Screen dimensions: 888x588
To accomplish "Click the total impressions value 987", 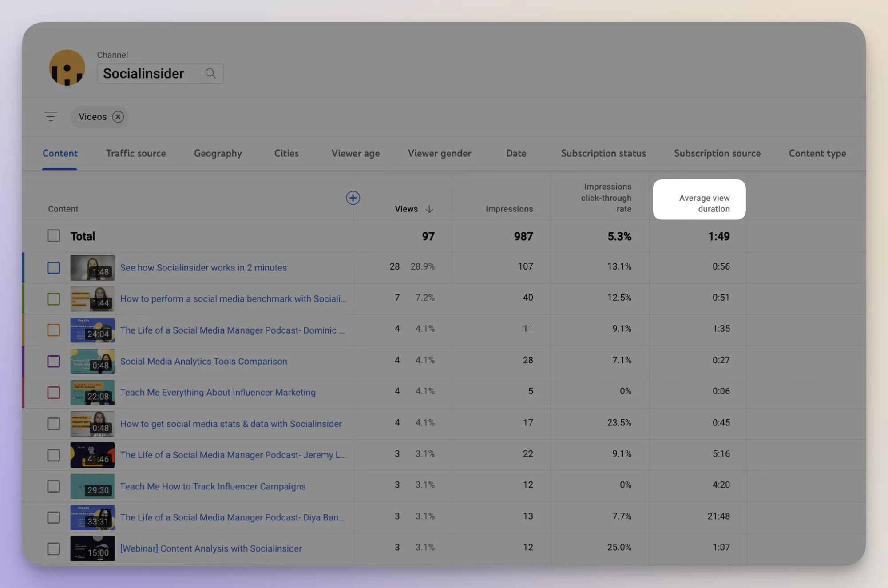I will pos(523,236).
